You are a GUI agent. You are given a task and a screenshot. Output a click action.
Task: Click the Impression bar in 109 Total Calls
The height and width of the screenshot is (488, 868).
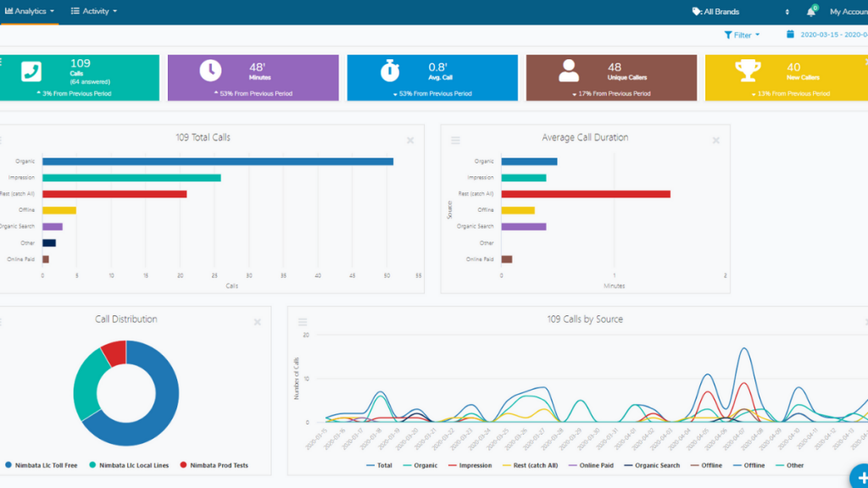coord(131,178)
